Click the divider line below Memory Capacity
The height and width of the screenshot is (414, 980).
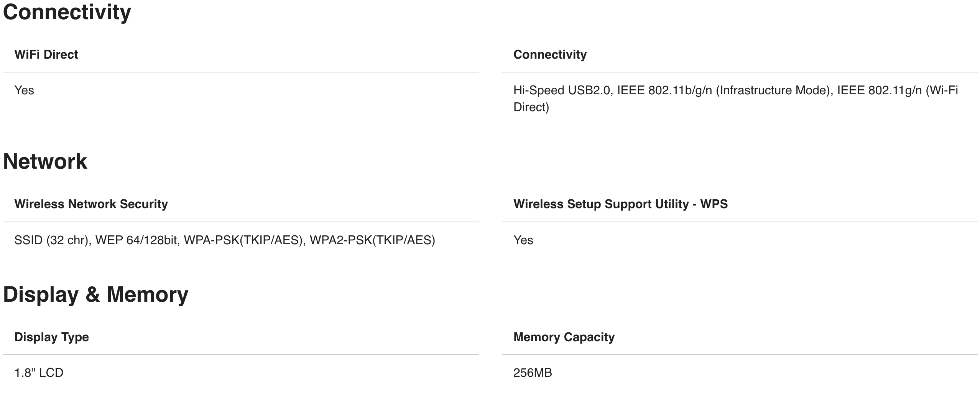click(740, 355)
